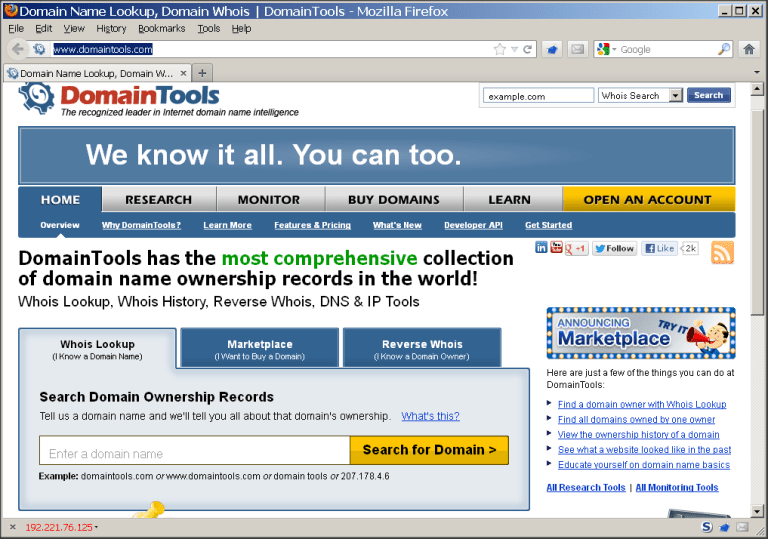
Task: Open the YouTube social icon
Action: point(556,247)
